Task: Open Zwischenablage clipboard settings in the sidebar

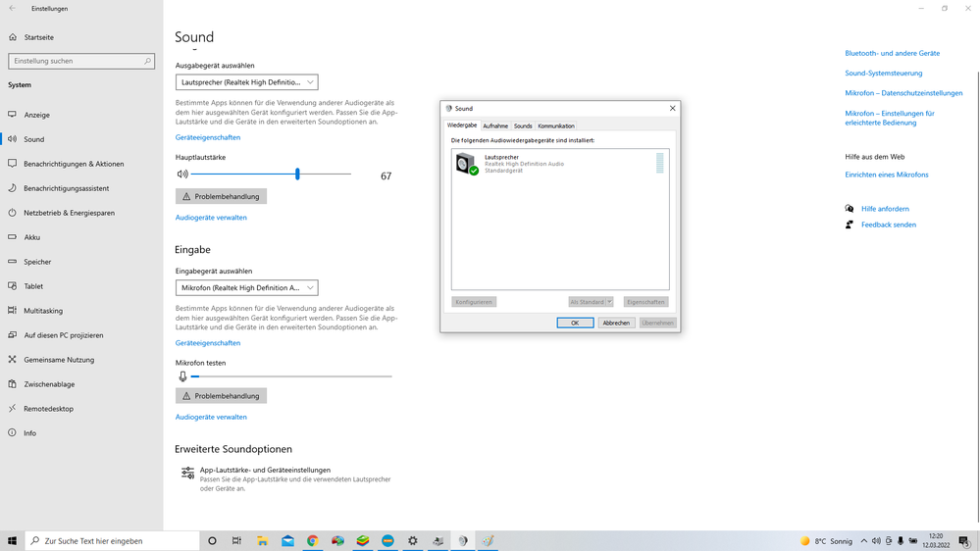Action: tap(49, 384)
